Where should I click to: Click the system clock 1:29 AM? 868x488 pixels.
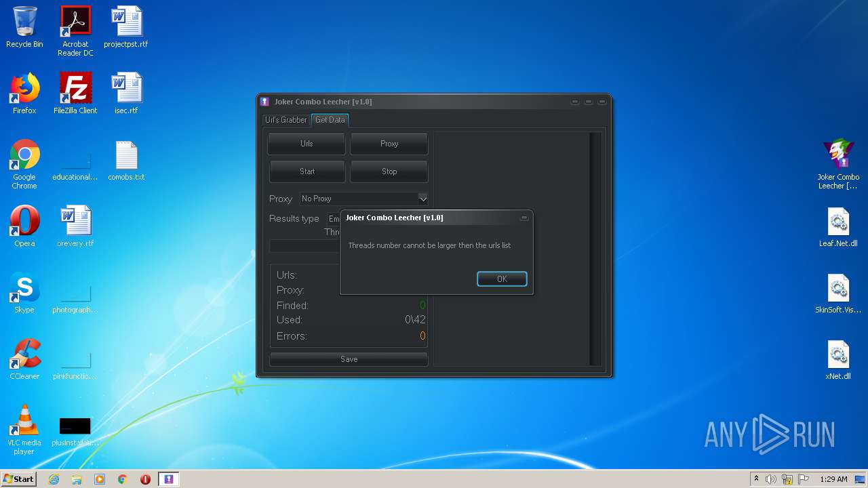[x=833, y=479]
